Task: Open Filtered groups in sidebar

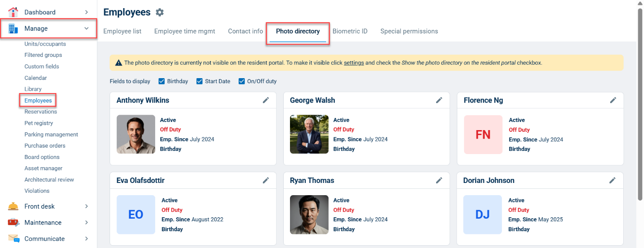Action: click(43, 55)
